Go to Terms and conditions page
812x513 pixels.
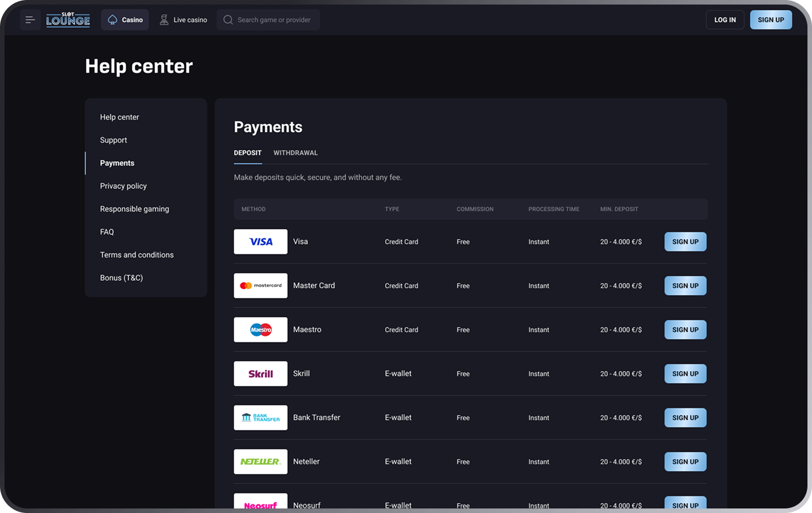click(x=137, y=255)
